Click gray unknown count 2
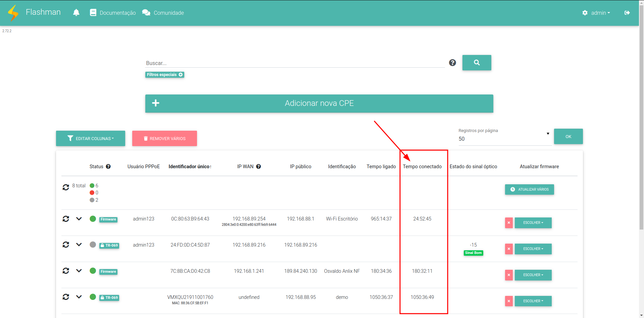 pos(94,200)
